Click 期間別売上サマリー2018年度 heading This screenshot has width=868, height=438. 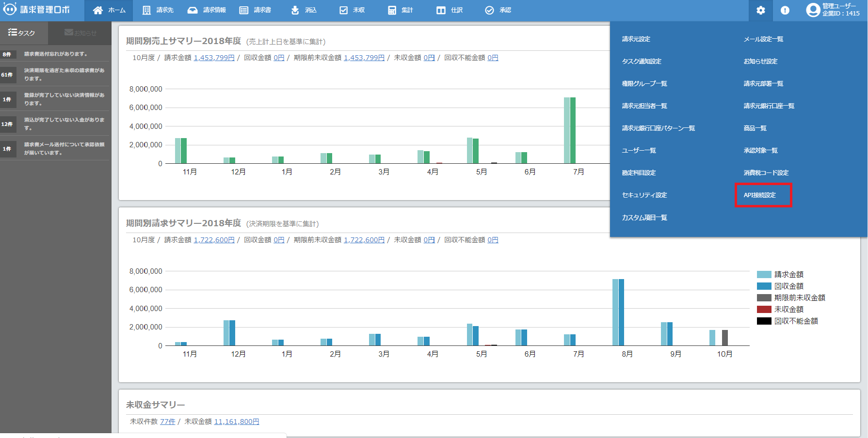(183, 41)
